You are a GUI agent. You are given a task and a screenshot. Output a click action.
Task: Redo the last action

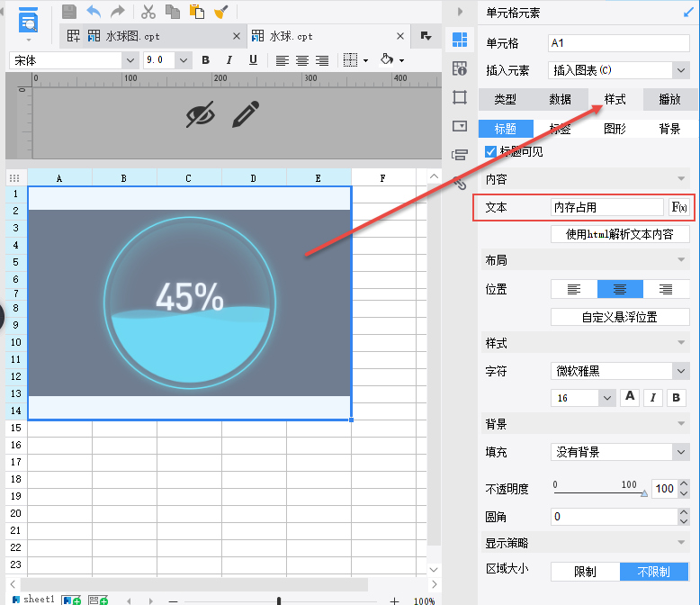point(117,12)
